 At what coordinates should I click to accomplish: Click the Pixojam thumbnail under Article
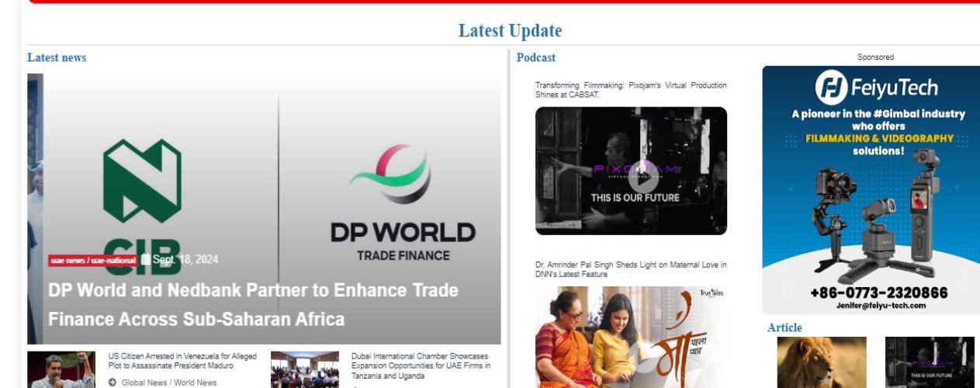tap(930, 362)
